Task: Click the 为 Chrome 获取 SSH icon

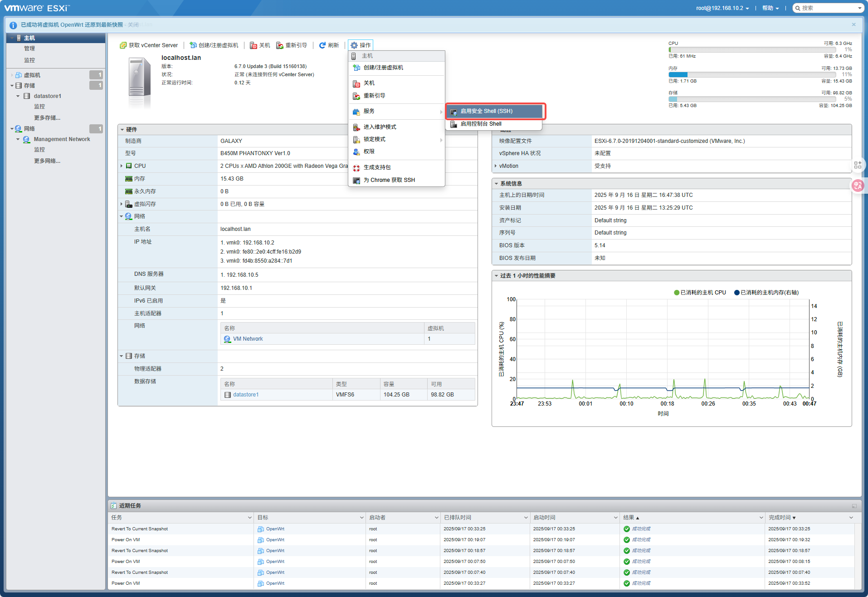Action: (356, 181)
